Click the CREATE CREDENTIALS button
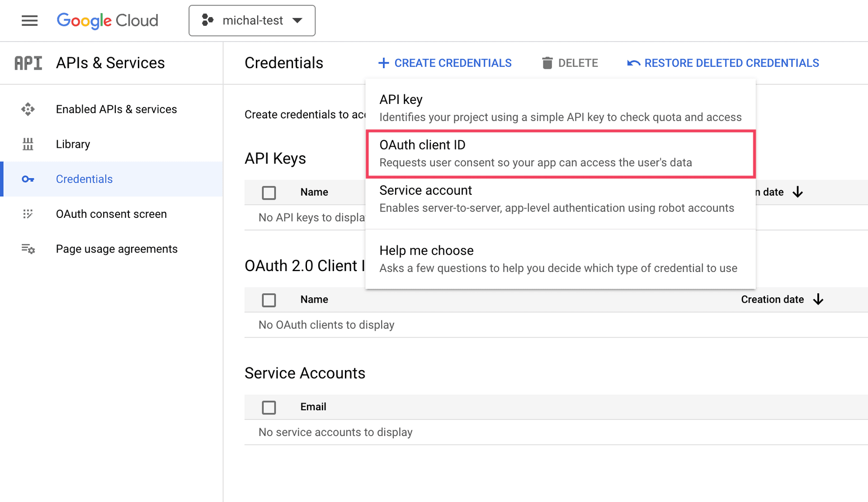The height and width of the screenshot is (502, 868). [x=445, y=63]
